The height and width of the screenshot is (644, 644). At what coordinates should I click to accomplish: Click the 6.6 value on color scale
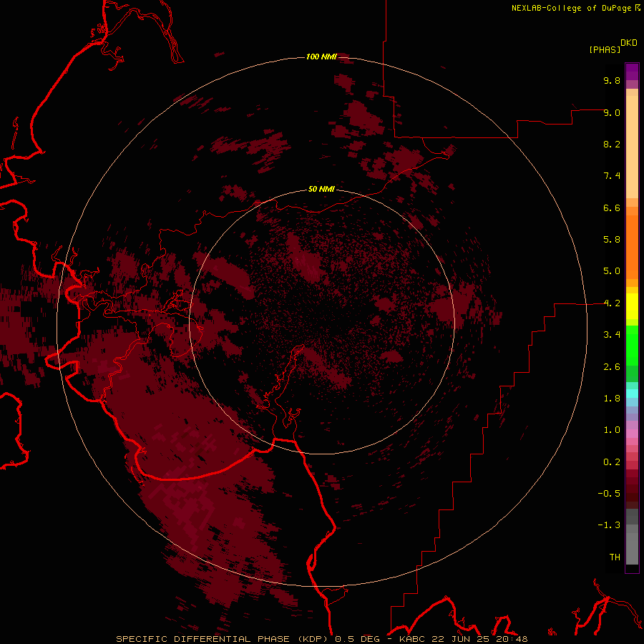tap(612, 208)
